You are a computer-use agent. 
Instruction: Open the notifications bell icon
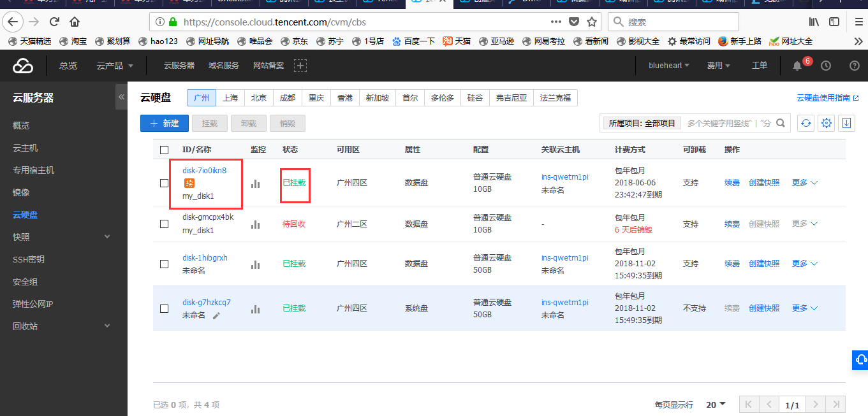point(797,66)
